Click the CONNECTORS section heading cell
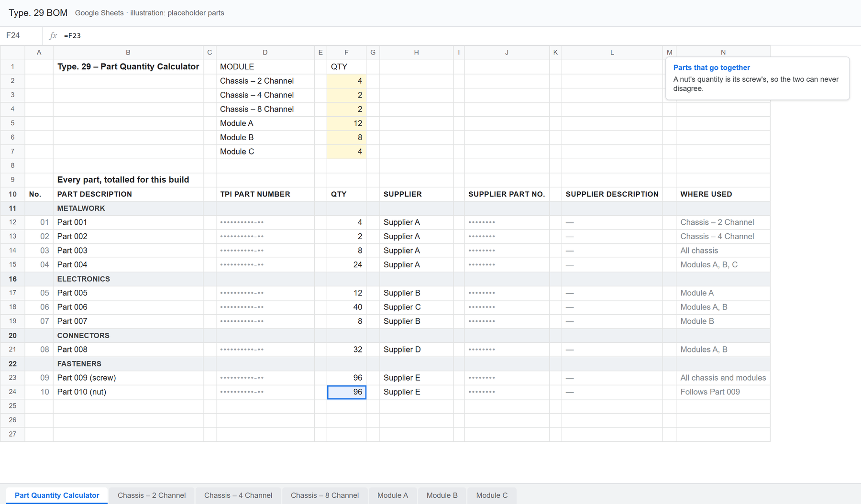This screenshot has height=504, width=861. pos(128,336)
